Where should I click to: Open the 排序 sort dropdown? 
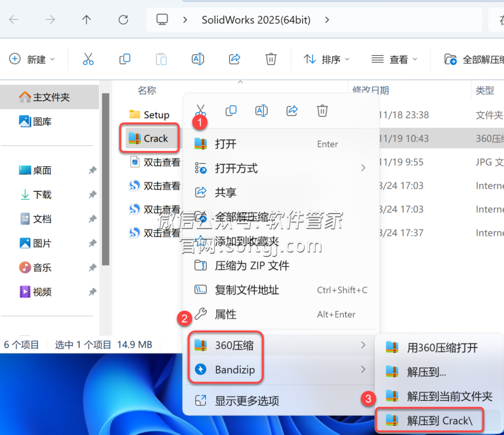tap(327, 59)
